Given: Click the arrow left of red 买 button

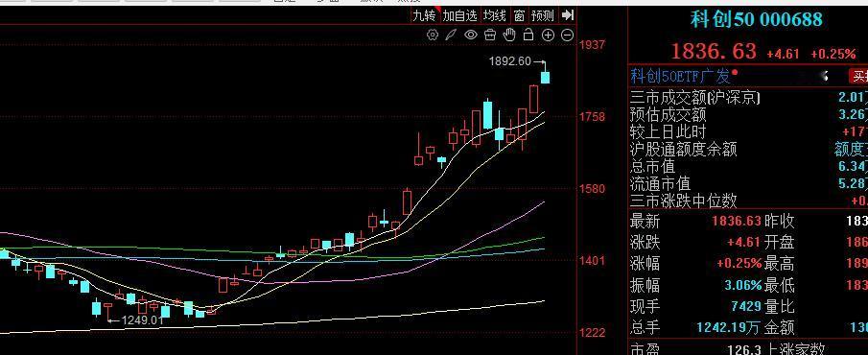Looking at the screenshot, I should 824,76.
